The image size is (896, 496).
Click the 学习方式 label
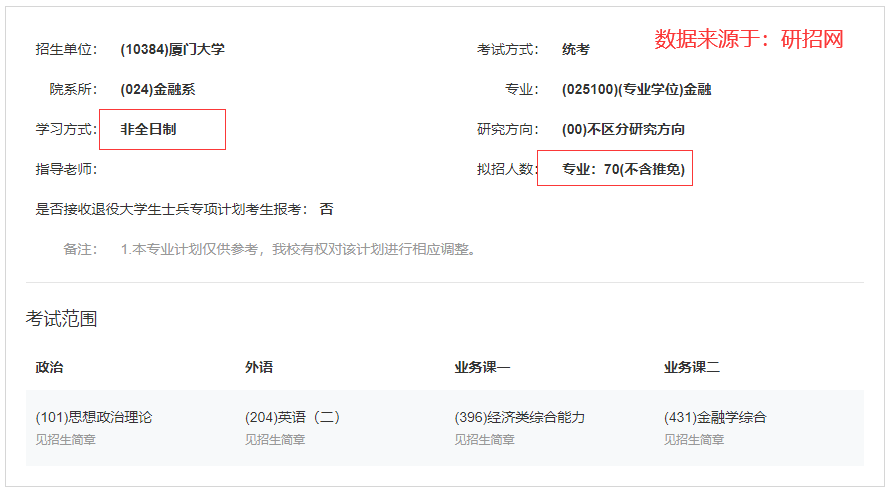pyautogui.click(x=66, y=130)
